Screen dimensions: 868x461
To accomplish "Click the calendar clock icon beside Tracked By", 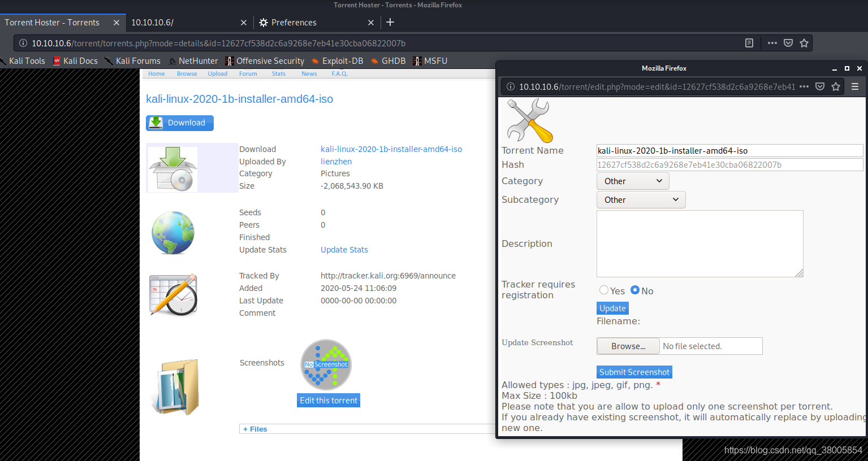I will (173, 294).
